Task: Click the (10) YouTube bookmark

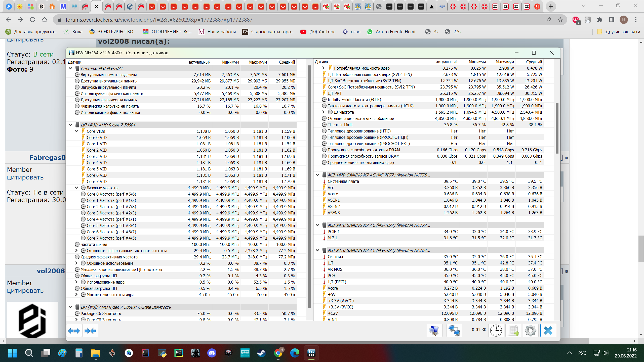Action: (x=318, y=32)
